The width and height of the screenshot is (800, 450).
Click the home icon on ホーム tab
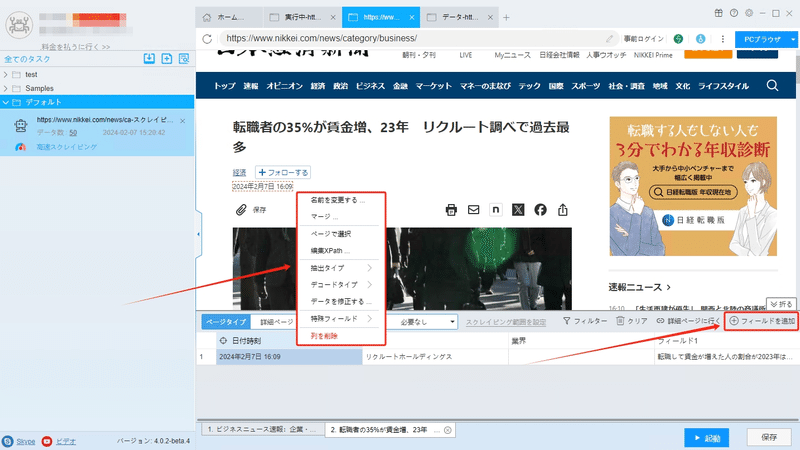pyautogui.click(x=207, y=17)
